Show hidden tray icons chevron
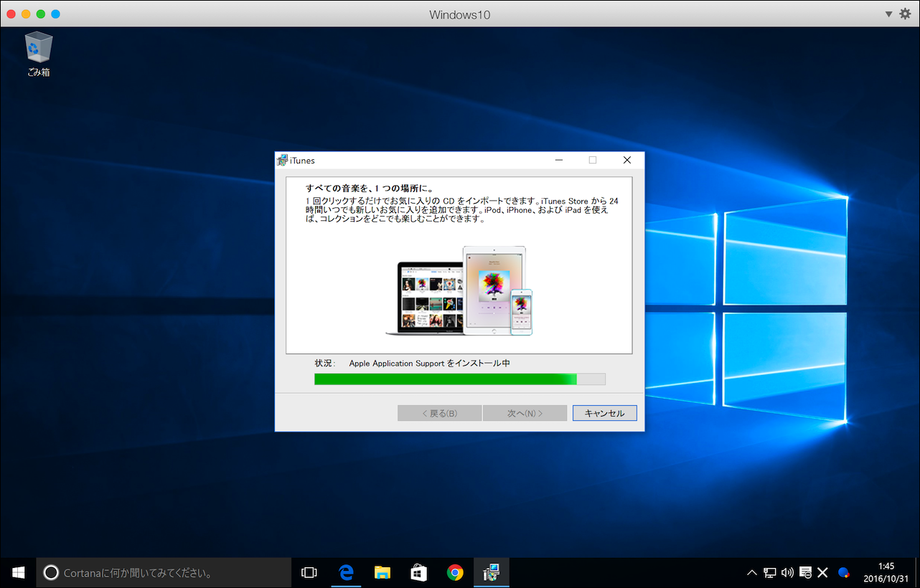Image resolution: width=920 pixels, height=588 pixels. (x=752, y=573)
